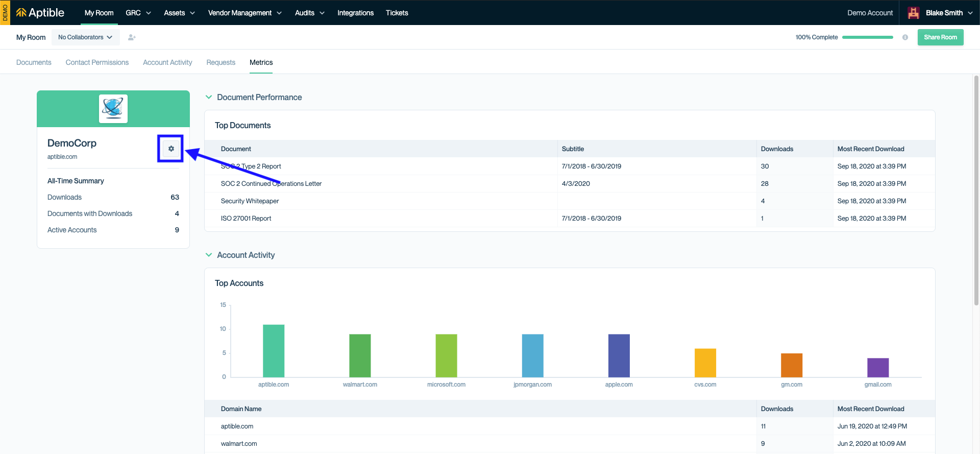
Task: Click the add collaborator person icon
Action: (132, 37)
